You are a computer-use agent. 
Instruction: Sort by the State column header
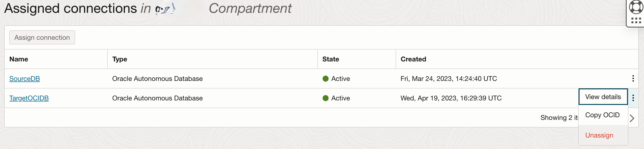tap(331, 59)
